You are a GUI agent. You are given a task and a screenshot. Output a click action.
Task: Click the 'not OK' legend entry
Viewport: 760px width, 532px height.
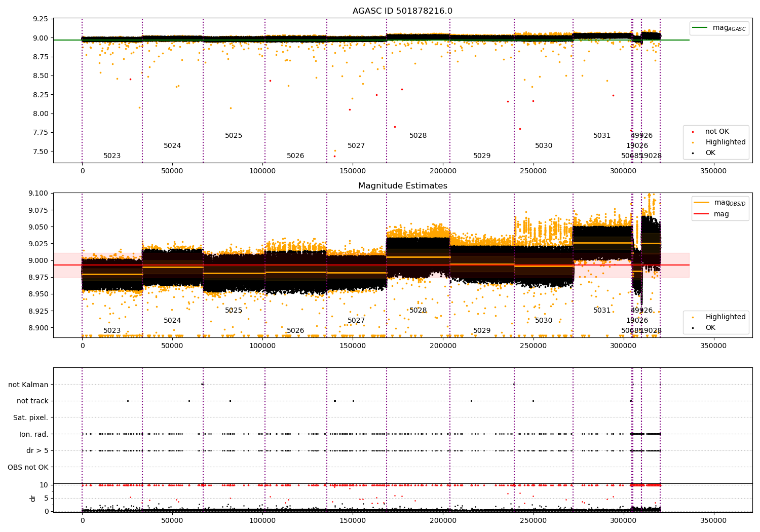(x=711, y=132)
